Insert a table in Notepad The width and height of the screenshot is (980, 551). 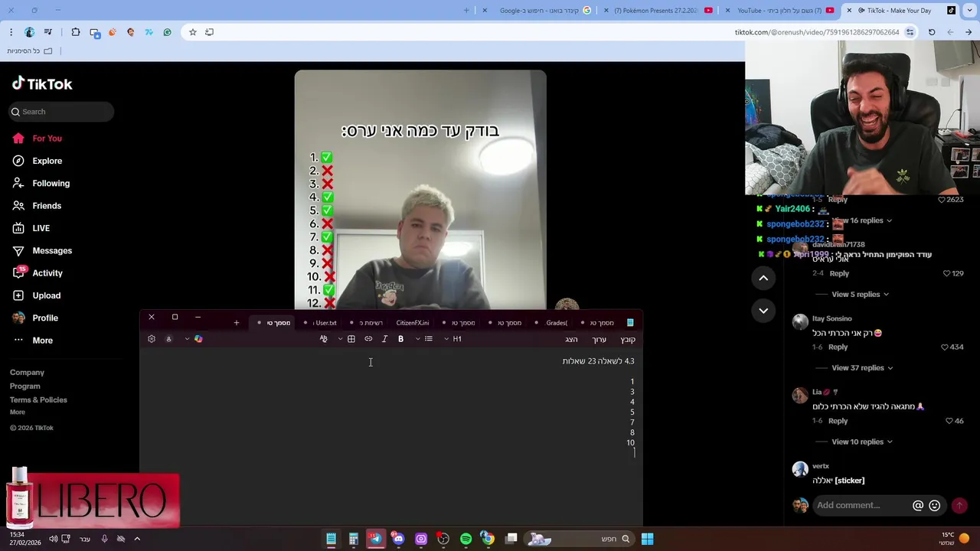click(351, 339)
